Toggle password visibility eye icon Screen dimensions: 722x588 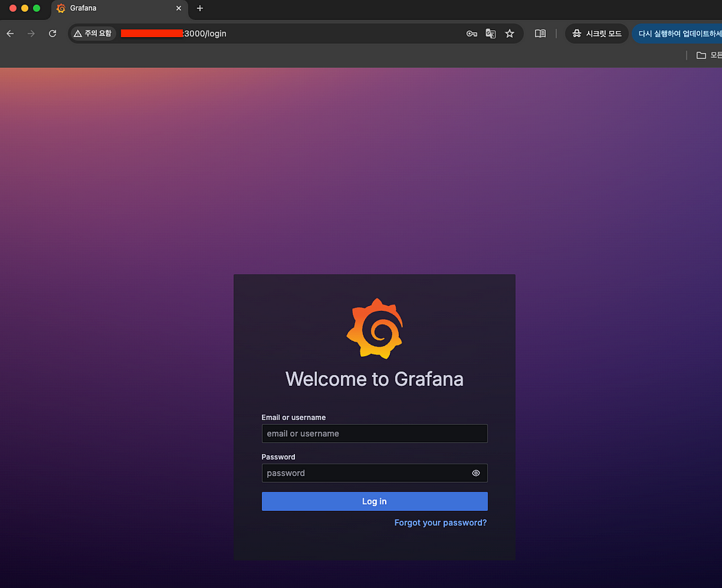pyautogui.click(x=476, y=473)
